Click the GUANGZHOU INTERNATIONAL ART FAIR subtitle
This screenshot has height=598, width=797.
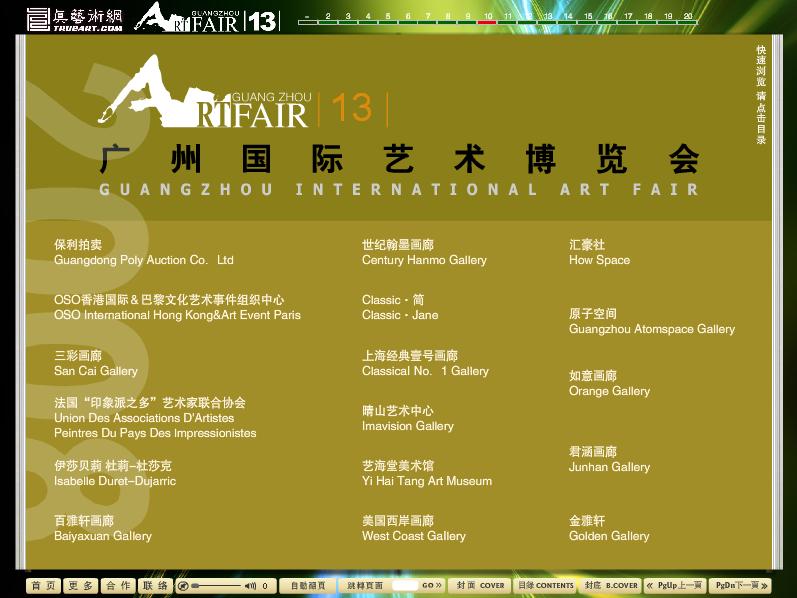400,190
